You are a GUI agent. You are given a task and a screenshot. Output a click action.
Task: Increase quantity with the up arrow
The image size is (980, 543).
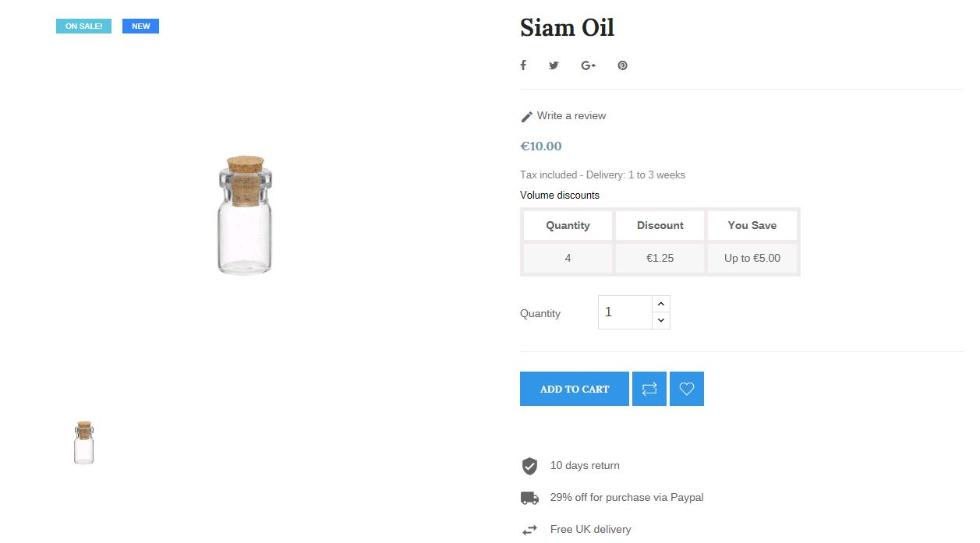pyautogui.click(x=661, y=304)
